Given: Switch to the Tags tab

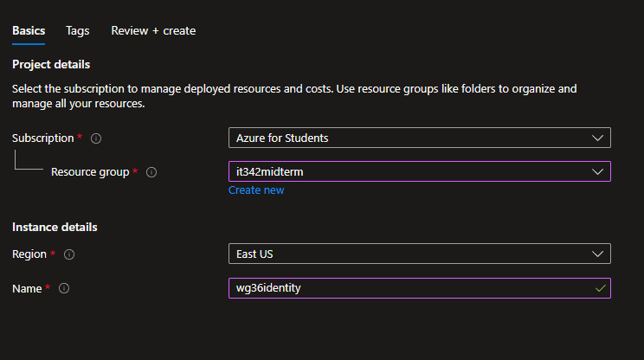Looking at the screenshot, I should coord(77,30).
